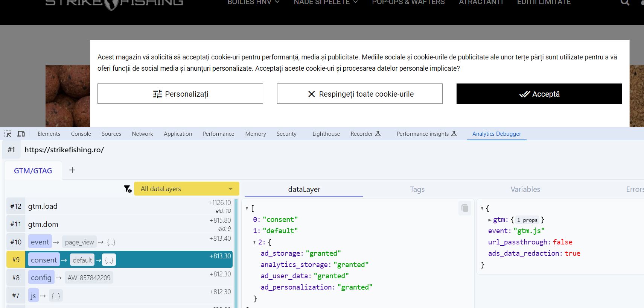The width and height of the screenshot is (644, 308).
Task: Click the Personalizați button
Action: [x=180, y=94]
